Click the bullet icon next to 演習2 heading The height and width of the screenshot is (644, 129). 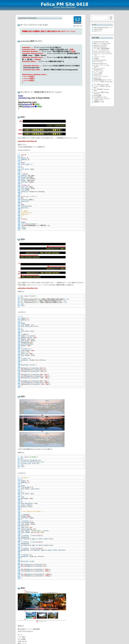19,239
